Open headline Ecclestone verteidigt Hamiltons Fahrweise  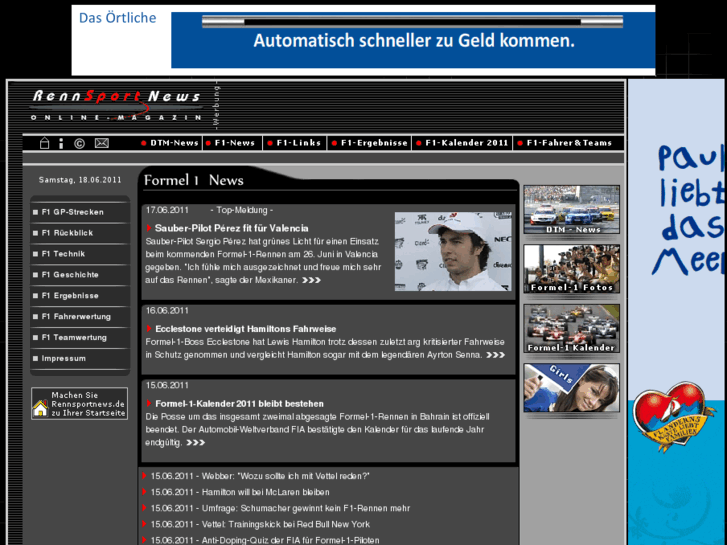coord(245,328)
